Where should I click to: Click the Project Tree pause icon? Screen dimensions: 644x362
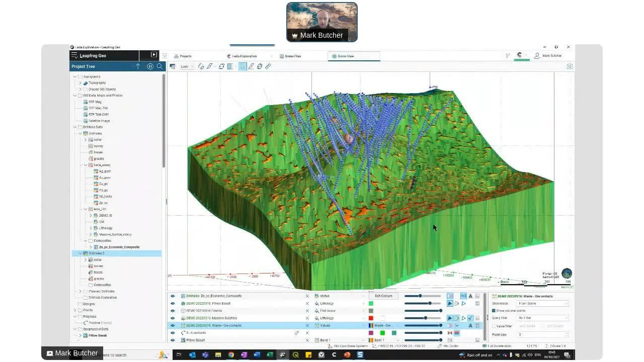coord(150,66)
